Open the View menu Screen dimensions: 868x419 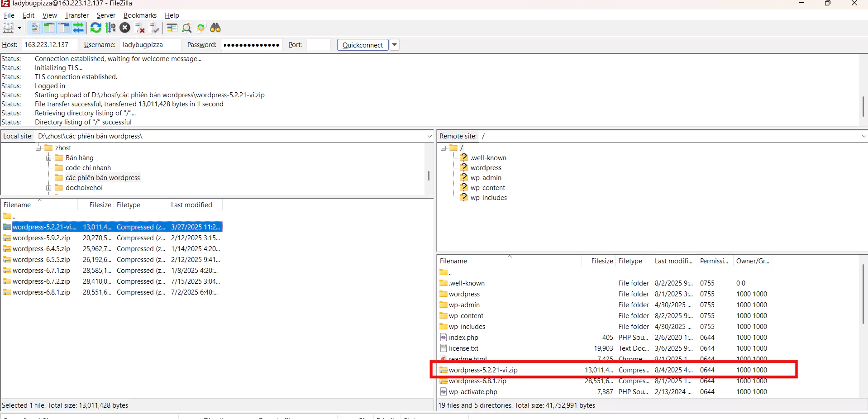click(x=50, y=15)
